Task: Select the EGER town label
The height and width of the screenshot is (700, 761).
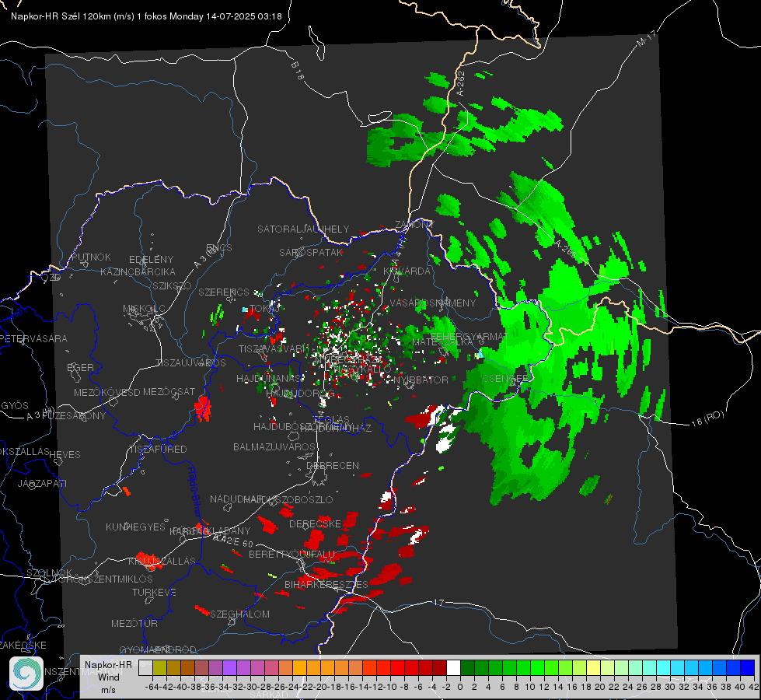Action: point(81,368)
